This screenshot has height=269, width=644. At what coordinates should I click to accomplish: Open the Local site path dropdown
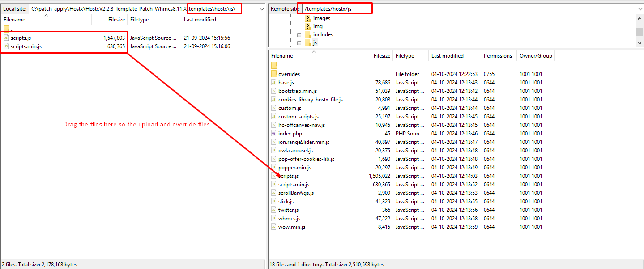tap(261, 9)
